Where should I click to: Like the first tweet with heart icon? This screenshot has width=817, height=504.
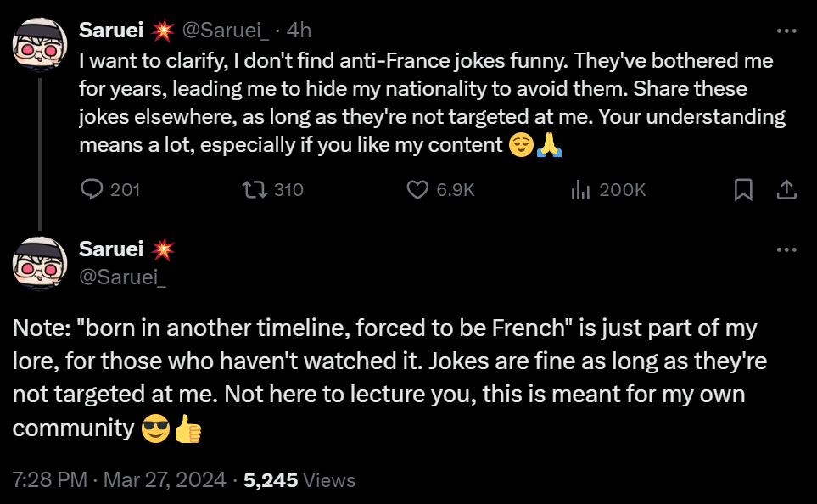417,190
